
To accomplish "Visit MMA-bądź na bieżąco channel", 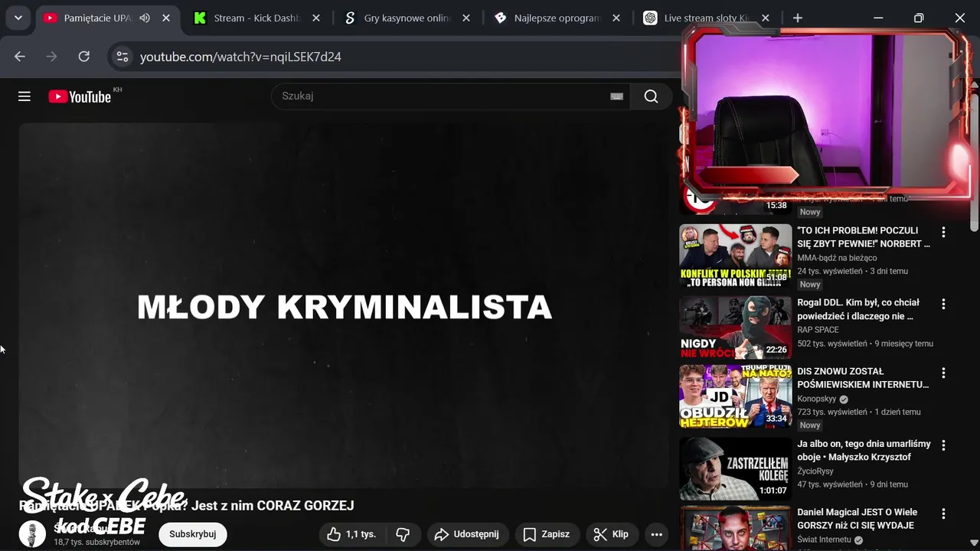I will pos(837,258).
